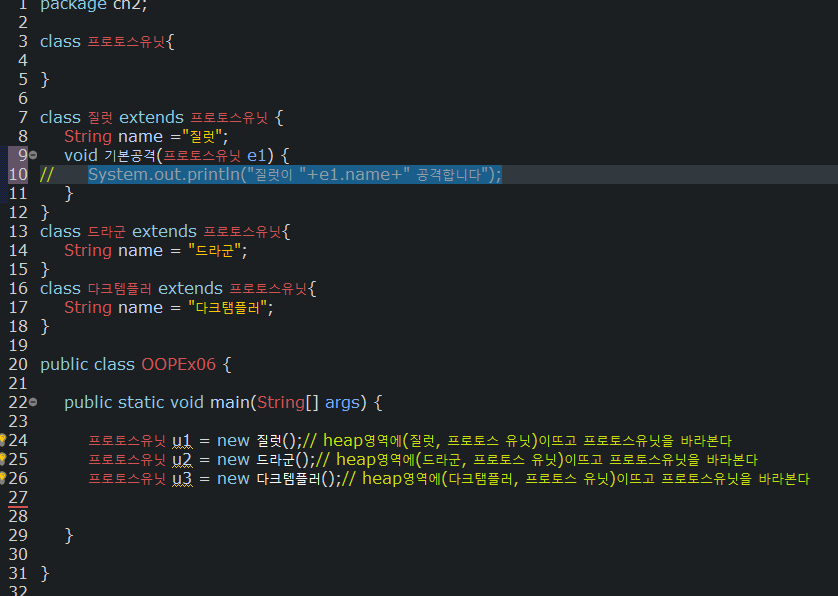
Task: Click parameter e1 on line 9
Action: pos(257,156)
